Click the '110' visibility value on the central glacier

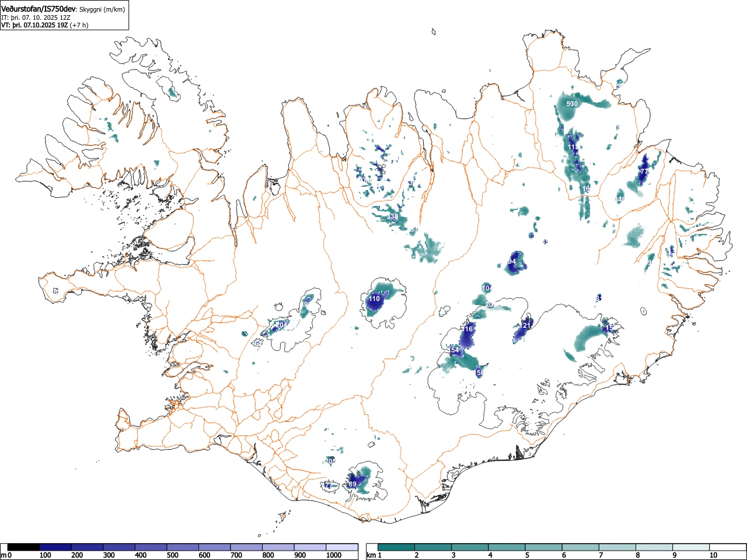(x=374, y=299)
